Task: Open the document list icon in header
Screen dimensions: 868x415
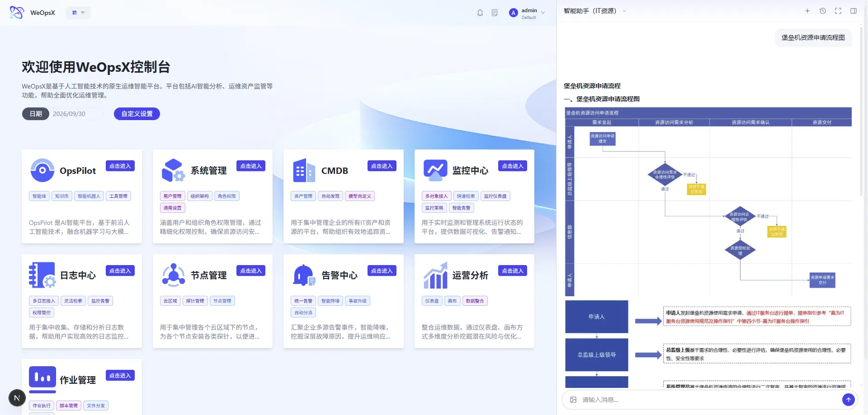Action: pyautogui.click(x=495, y=13)
